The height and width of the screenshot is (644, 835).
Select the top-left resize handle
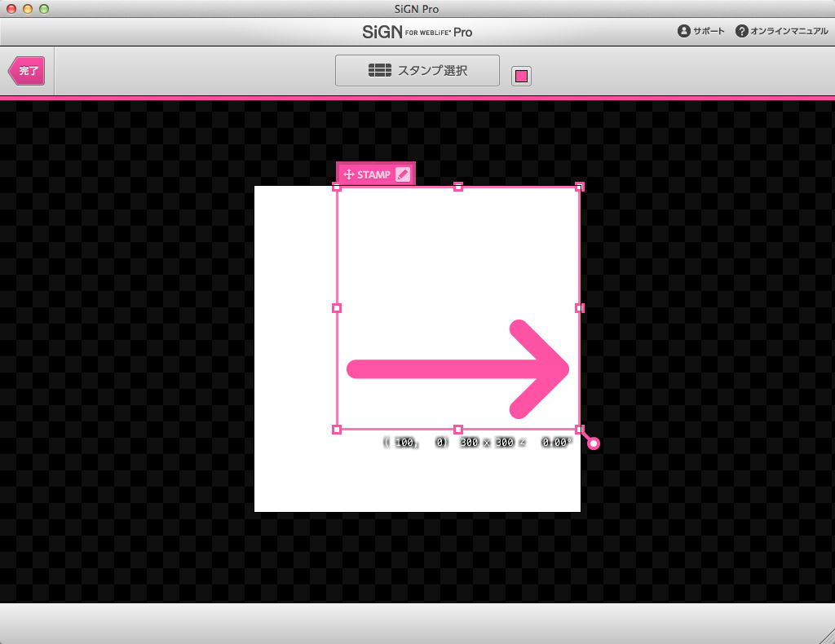click(x=337, y=187)
